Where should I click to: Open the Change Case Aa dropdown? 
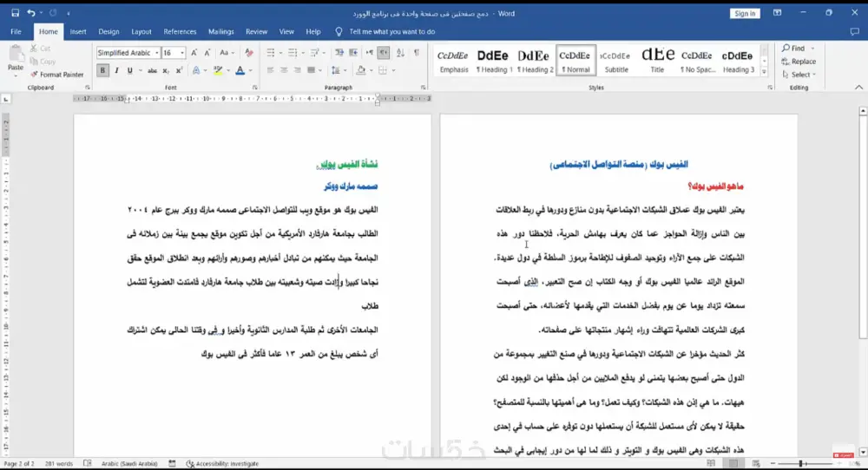coord(227,53)
